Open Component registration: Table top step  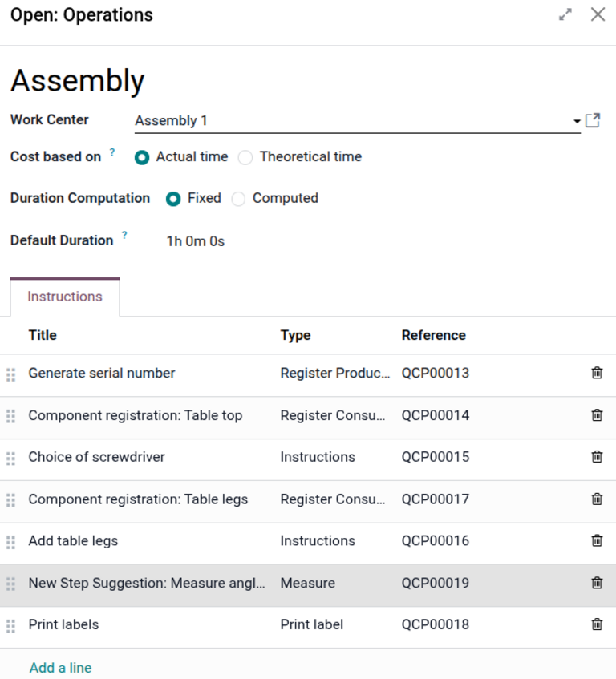click(x=136, y=415)
